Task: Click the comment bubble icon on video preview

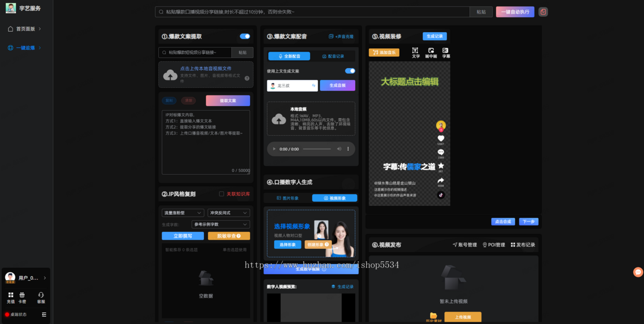Action: pos(441,152)
